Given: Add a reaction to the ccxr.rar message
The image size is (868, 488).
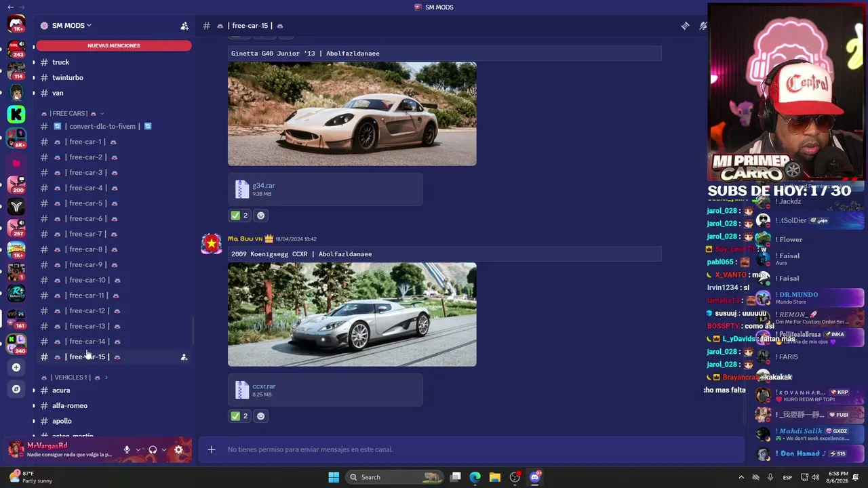Looking at the screenshot, I should pos(260,416).
